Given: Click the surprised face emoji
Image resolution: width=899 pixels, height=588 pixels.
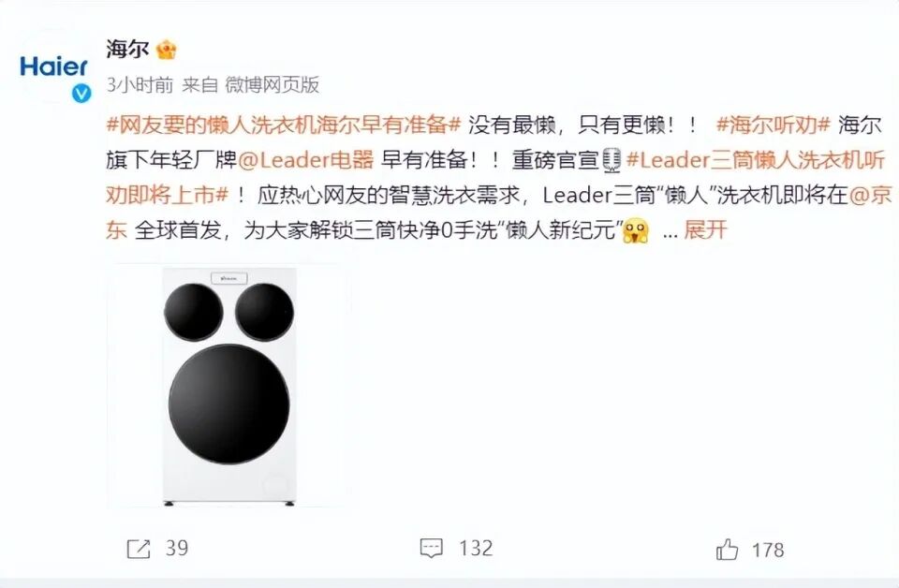Looking at the screenshot, I should coord(637,230).
